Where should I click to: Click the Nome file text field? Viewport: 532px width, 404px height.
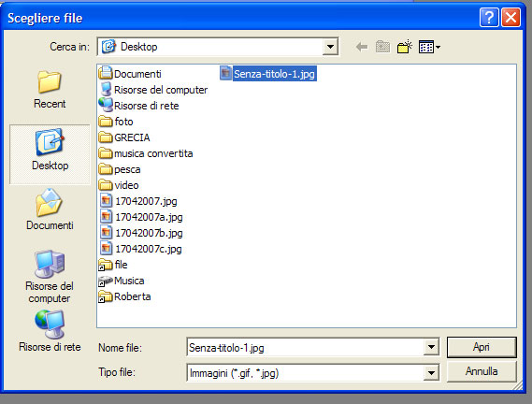[x=306, y=347]
